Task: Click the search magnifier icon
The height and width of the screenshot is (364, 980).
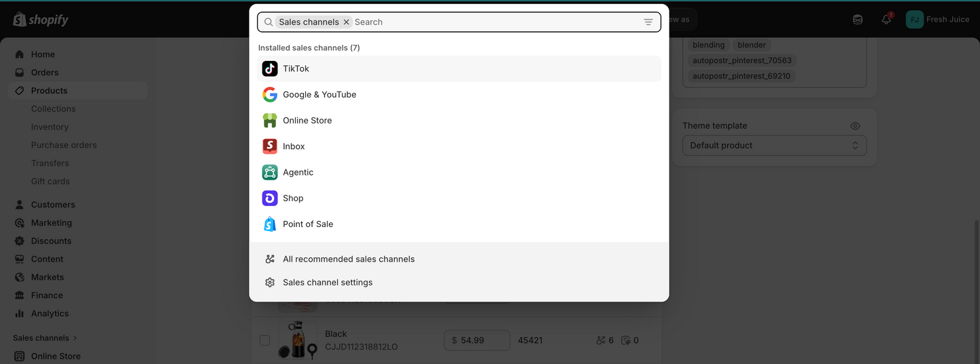Action: pos(269,22)
